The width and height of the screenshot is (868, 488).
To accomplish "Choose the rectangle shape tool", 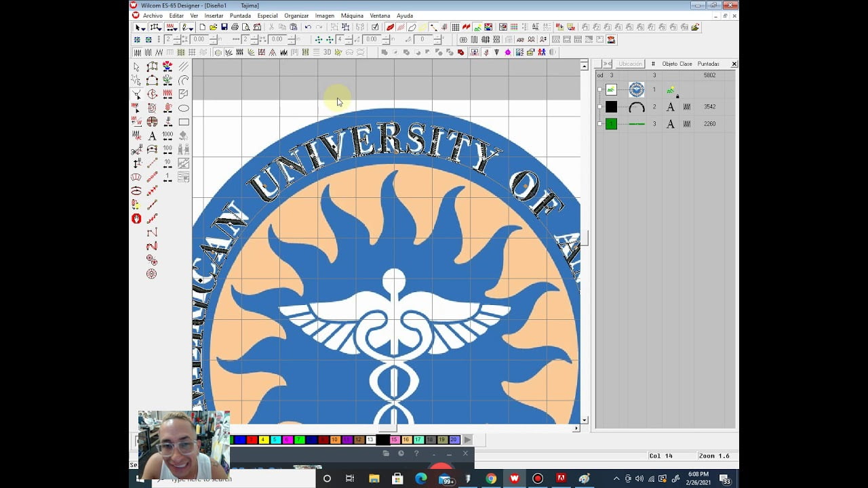I will click(183, 122).
